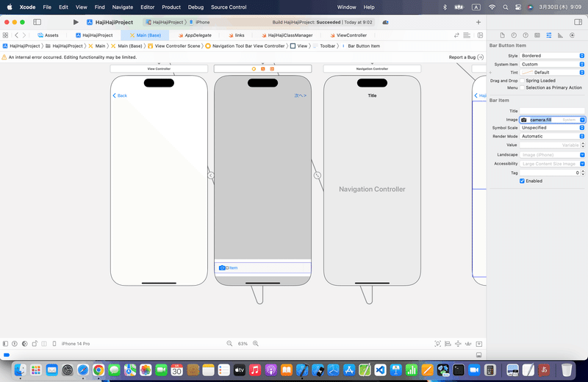Open the History inspector tab

click(514, 35)
